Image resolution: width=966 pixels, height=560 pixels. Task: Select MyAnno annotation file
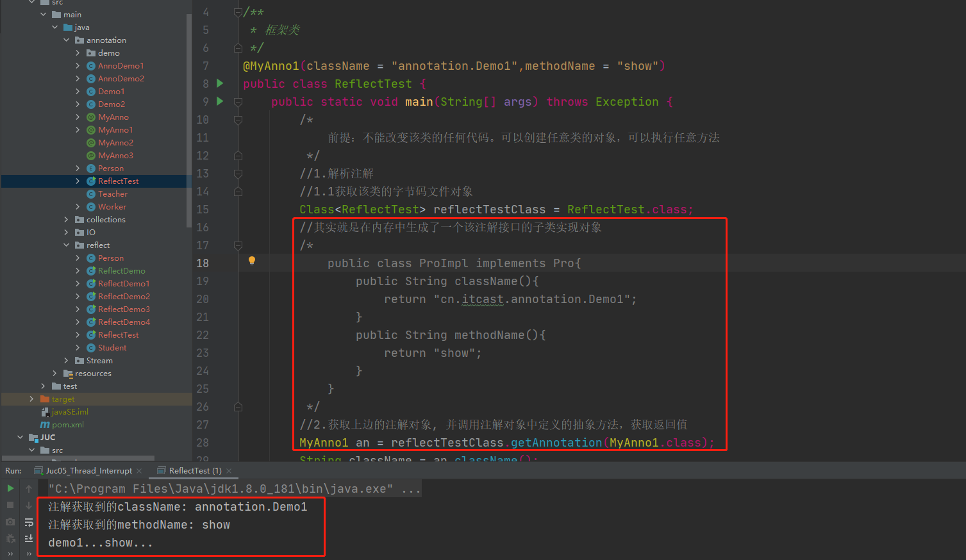(113, 117)
